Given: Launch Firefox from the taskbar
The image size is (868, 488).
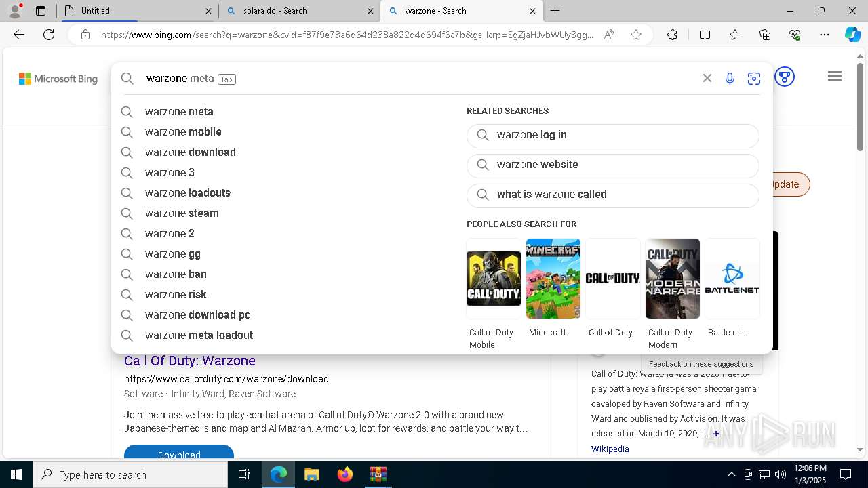Looking at the screenshot, I should [344, 474].
